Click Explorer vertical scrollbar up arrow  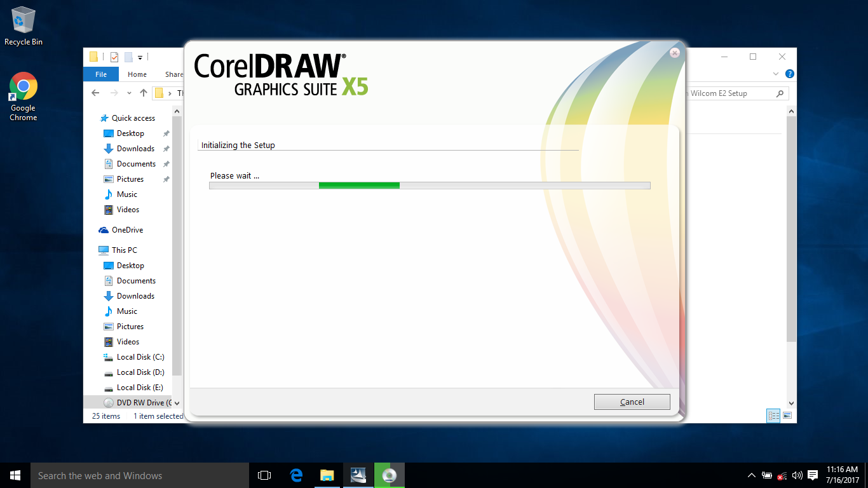[791, 112]
